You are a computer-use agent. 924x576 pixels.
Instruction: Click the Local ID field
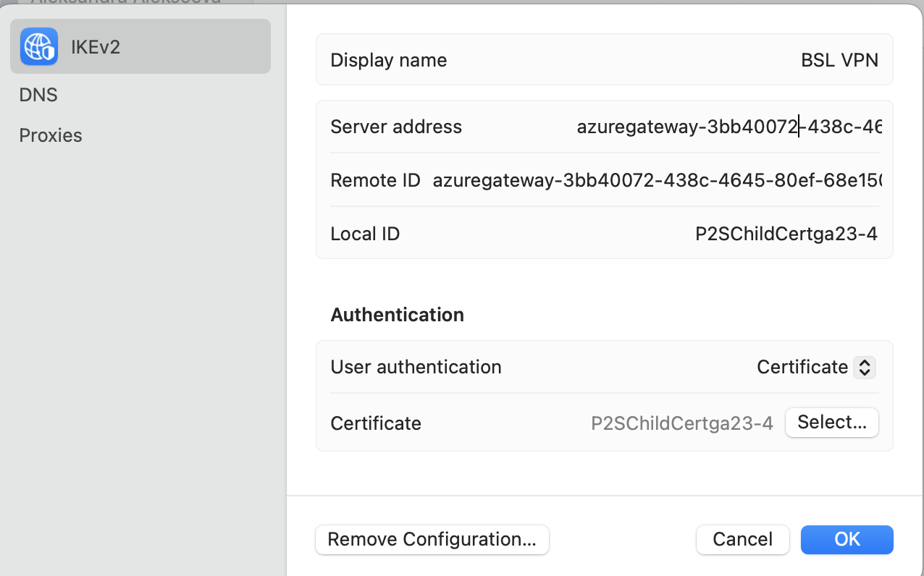click(786, 234)
